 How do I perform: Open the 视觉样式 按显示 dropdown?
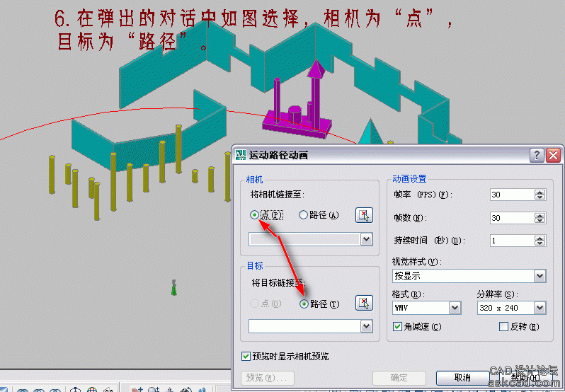(540, 276)
